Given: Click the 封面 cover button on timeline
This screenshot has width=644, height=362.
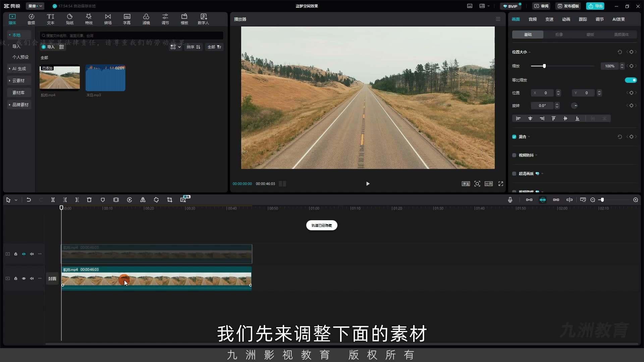Looking at the screenshot, I should [x=52, y=279].
